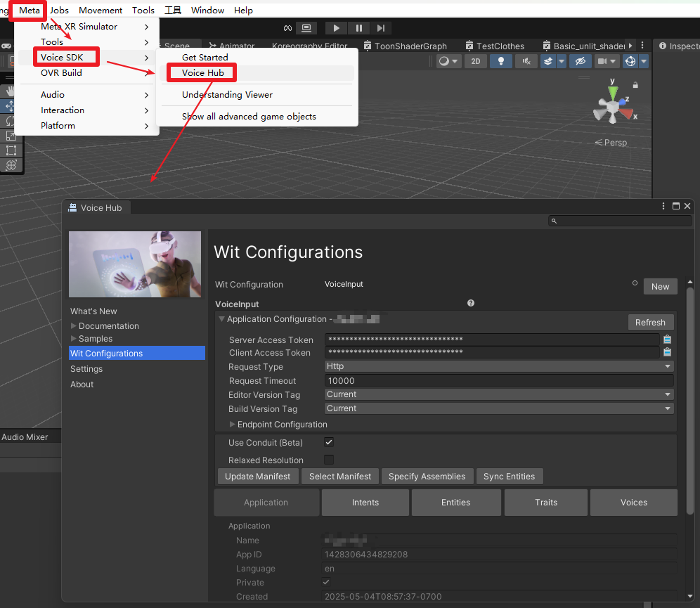Viewport: 700px width, 608px height.
Task: Click the Pause button in the toolbar
Action: click(x=359, y=28)
